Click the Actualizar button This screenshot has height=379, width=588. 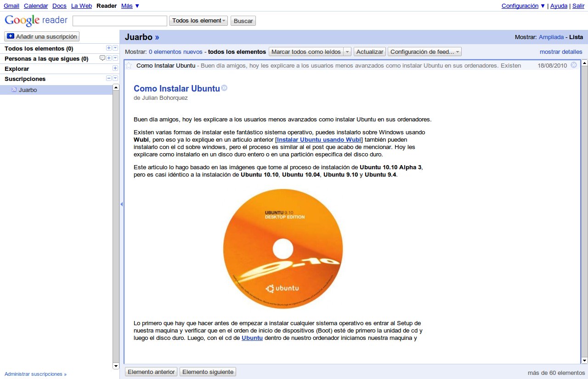370,52
